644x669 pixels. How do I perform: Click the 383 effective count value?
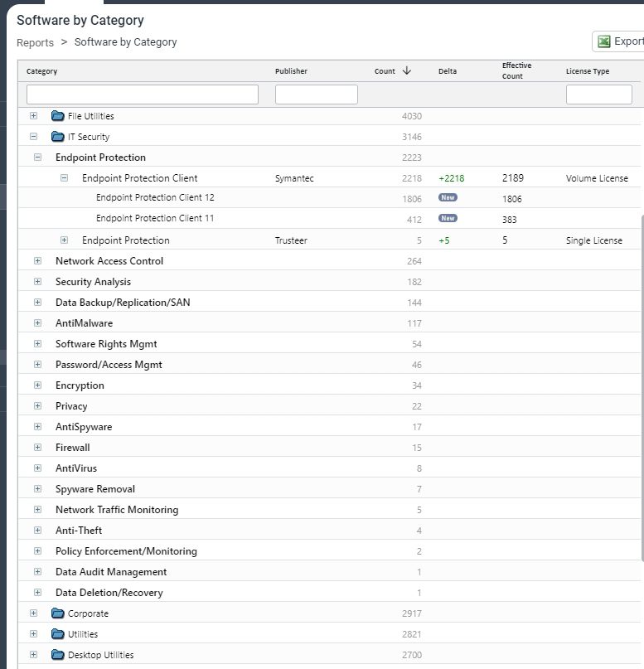click(509, 220)
